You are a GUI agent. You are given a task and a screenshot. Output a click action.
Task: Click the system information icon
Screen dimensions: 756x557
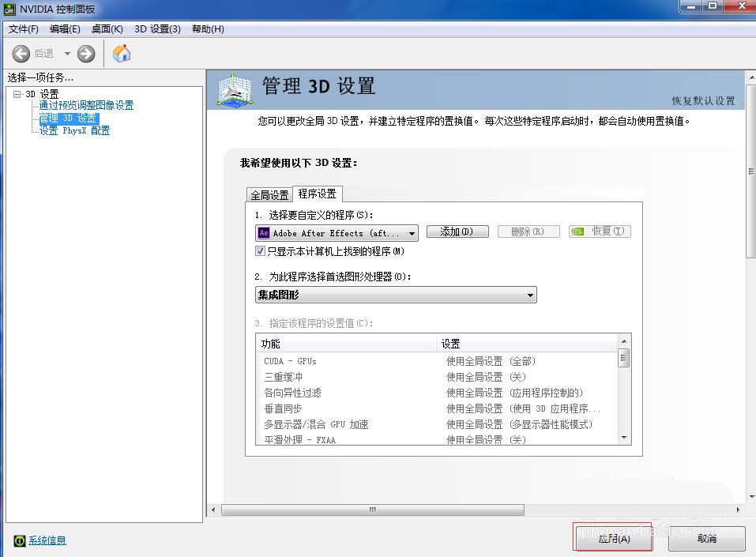click(19, 540)
